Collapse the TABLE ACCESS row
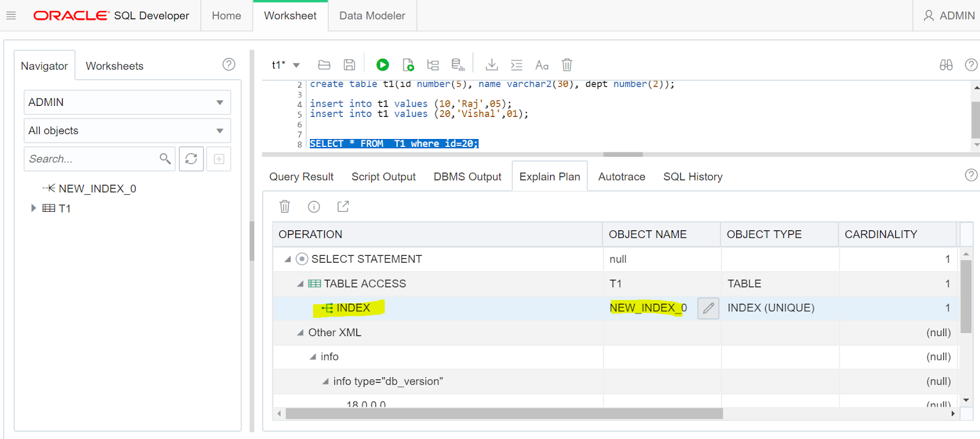Image resolution: width=980 pixels, height=439 pixels. (x=300, y=283)
